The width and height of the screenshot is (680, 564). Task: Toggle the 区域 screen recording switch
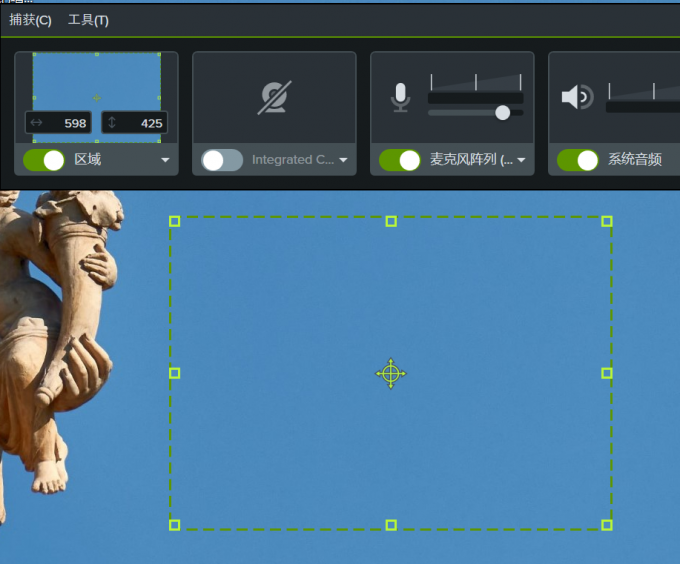(44, 160)
